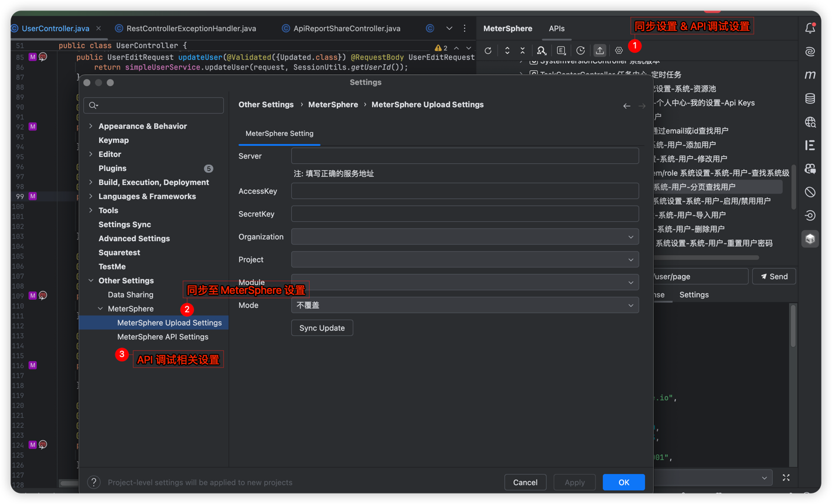Open the Project dropdown
Image resolution: width=832 pixels, height=504 pixels.
pos(465,260)
